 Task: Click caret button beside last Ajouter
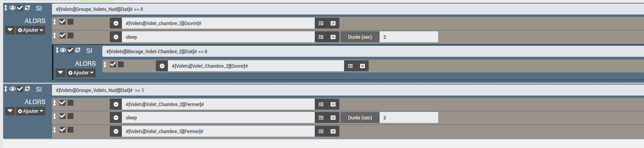(10, 111)
